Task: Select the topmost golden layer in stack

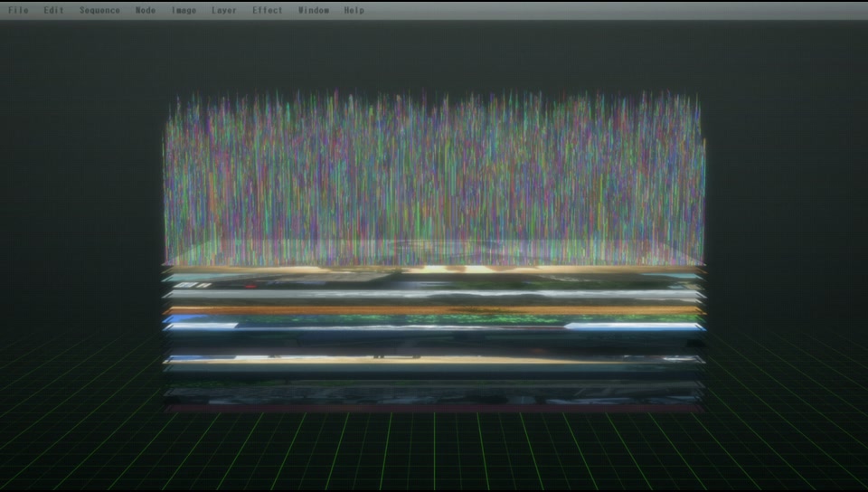Action: click(x=434, y=269)
